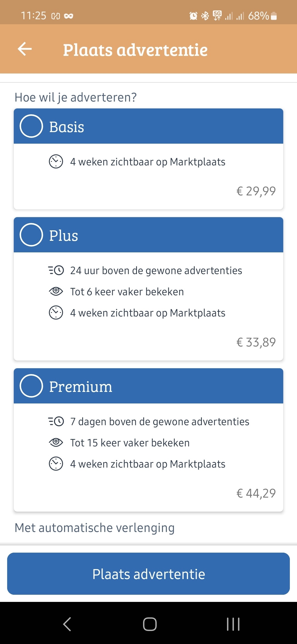Tap the Met automatische verlenging label

point(95,528)
